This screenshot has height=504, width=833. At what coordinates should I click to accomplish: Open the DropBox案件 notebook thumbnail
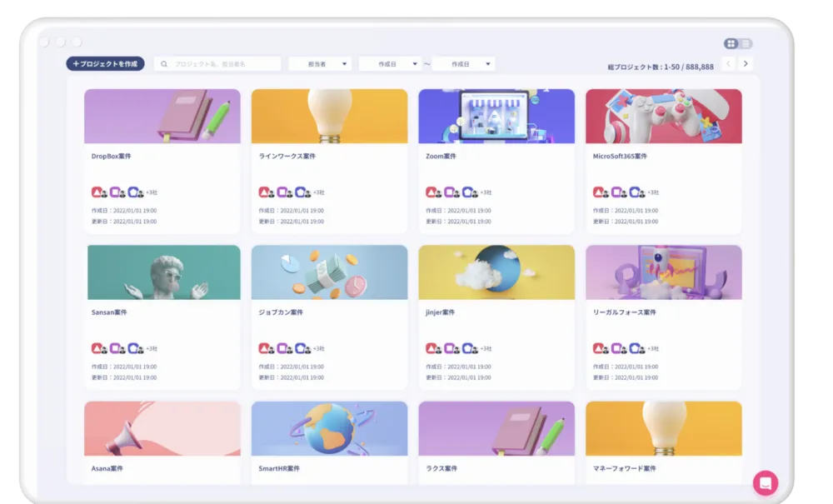click(162, 116)
